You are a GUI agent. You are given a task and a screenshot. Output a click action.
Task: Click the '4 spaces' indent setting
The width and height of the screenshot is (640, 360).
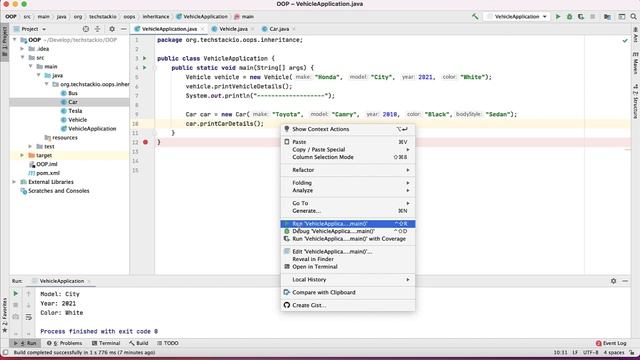614,352
